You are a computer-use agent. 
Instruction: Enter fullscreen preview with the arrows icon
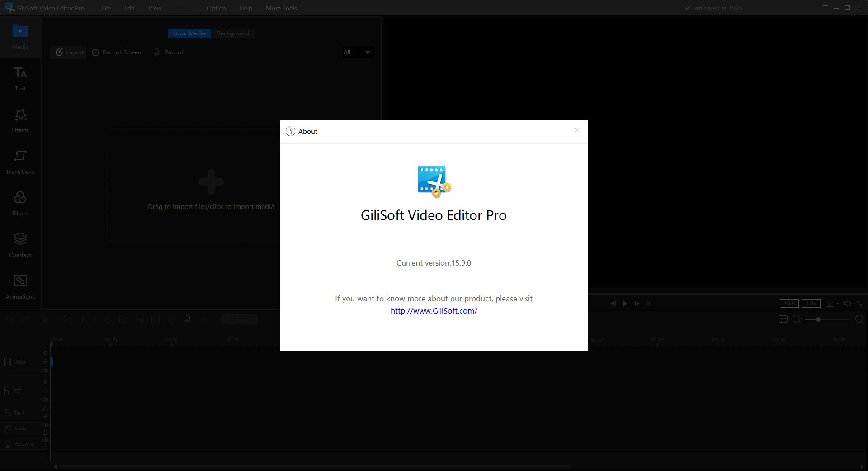[x=859, y=304]
